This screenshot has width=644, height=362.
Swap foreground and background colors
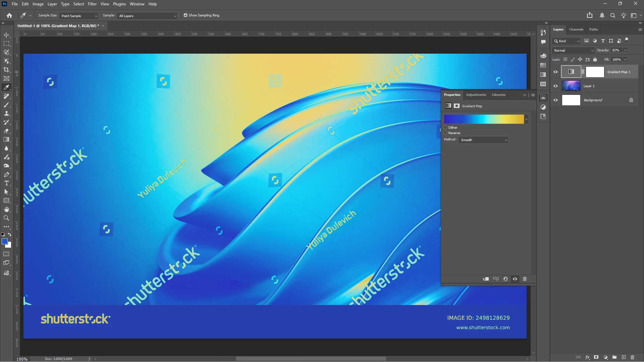point(9,235)
